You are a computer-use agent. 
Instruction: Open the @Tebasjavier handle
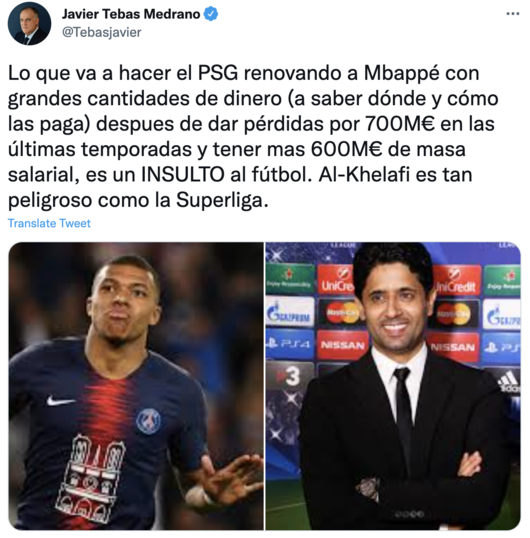coord(102,32)
